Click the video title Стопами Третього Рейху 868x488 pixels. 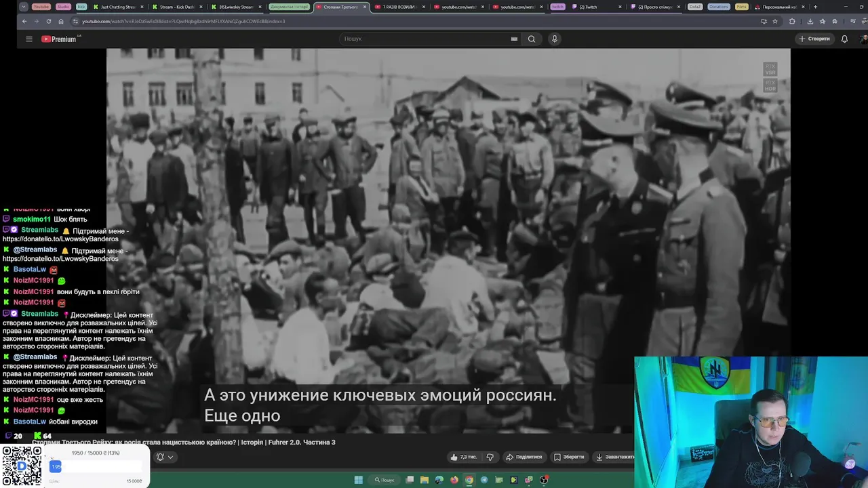click(183, 443)
